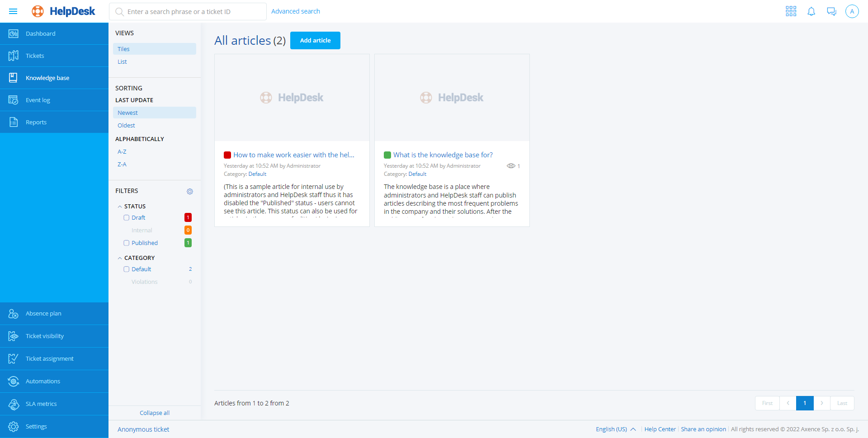The image size is (868, 438).
Task: Switch to the List view
Action: point(122,62)
